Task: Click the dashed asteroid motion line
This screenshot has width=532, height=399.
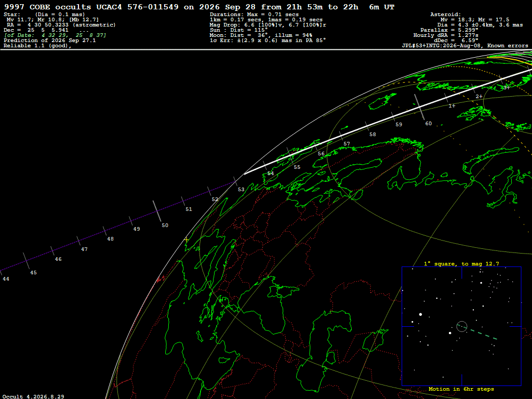Action: tap(480, 333)
